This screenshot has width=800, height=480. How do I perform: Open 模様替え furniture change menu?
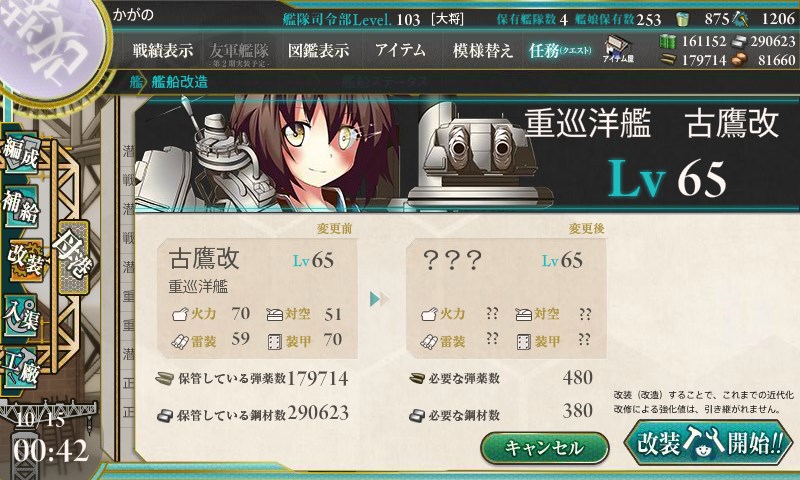coord(482,50)
